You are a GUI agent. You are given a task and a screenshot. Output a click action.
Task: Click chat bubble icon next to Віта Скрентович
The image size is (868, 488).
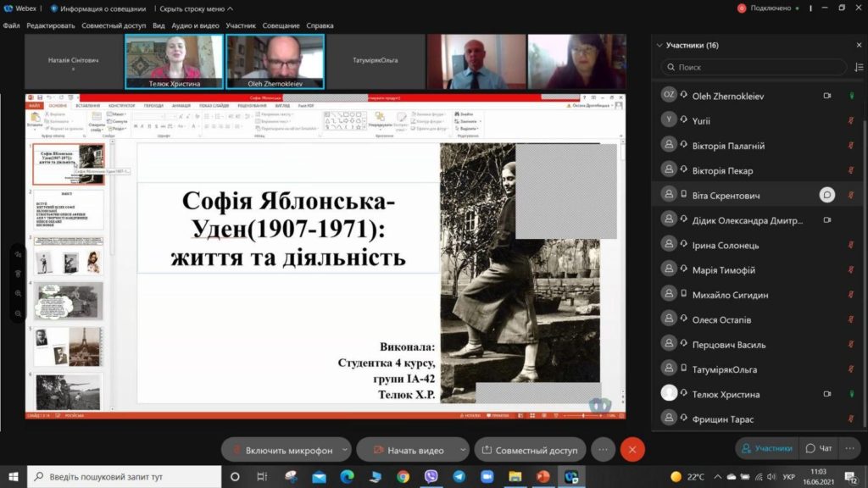(827, 195)
